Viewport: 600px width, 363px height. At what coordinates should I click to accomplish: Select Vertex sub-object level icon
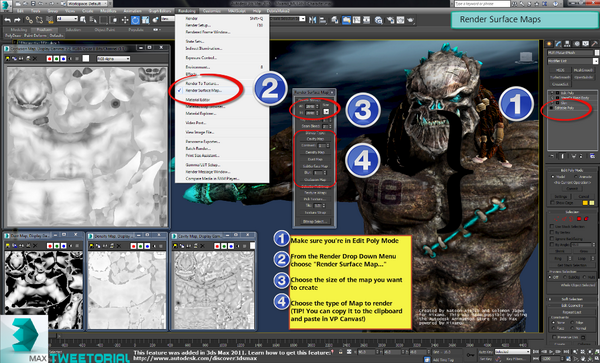557,218
